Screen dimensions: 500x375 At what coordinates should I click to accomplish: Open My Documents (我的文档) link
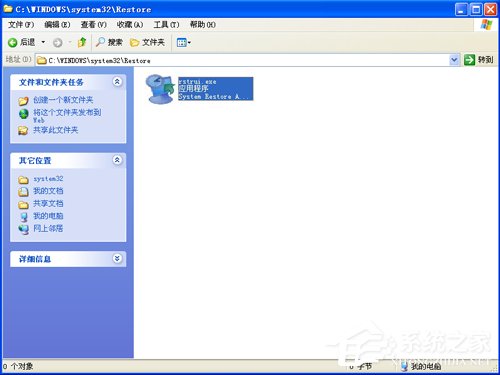click(48, 191)
